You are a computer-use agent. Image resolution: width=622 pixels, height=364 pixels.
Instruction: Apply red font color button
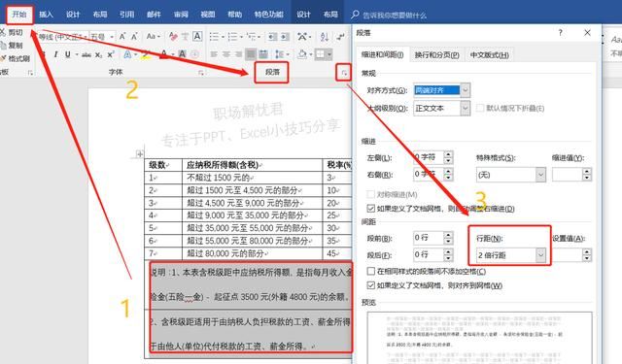164,54
